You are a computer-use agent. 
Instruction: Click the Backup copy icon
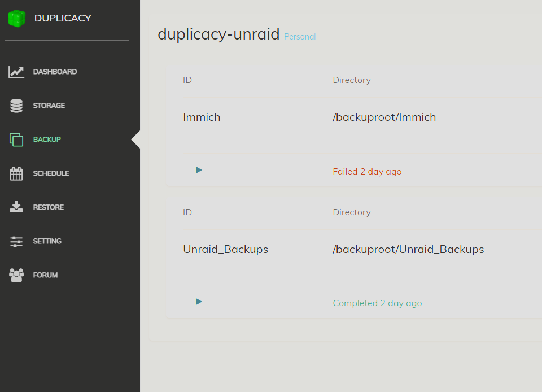(x=16, y=140)
